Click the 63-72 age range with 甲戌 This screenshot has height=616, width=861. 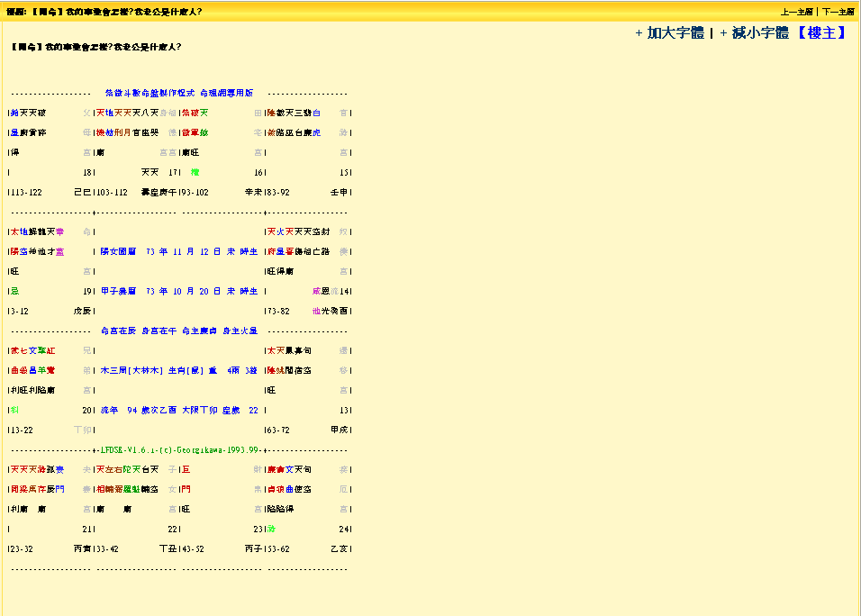279,430
